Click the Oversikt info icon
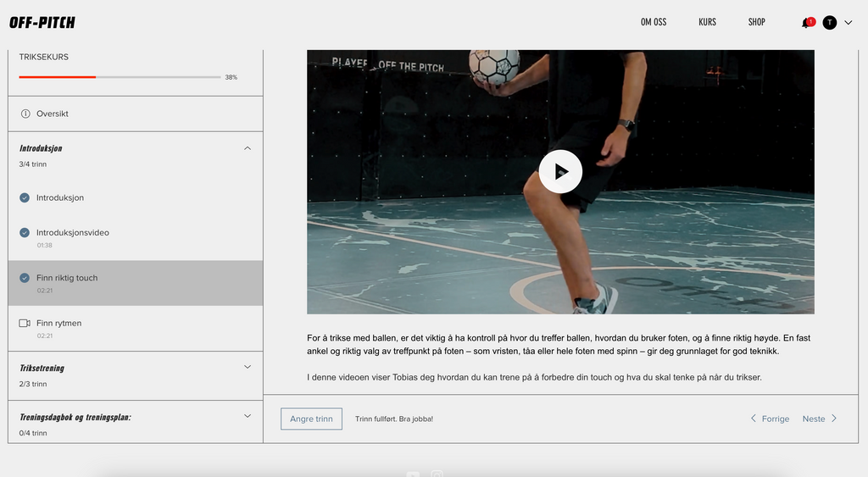The height and width of the screenshot is (477, 868). pyautogui.click(x=25, y=114)
